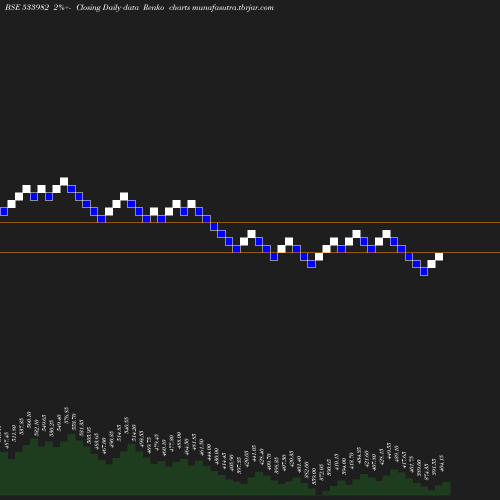Click the '441.05' price label
Viewport: 500px width, 500px height.
point(254,452)
